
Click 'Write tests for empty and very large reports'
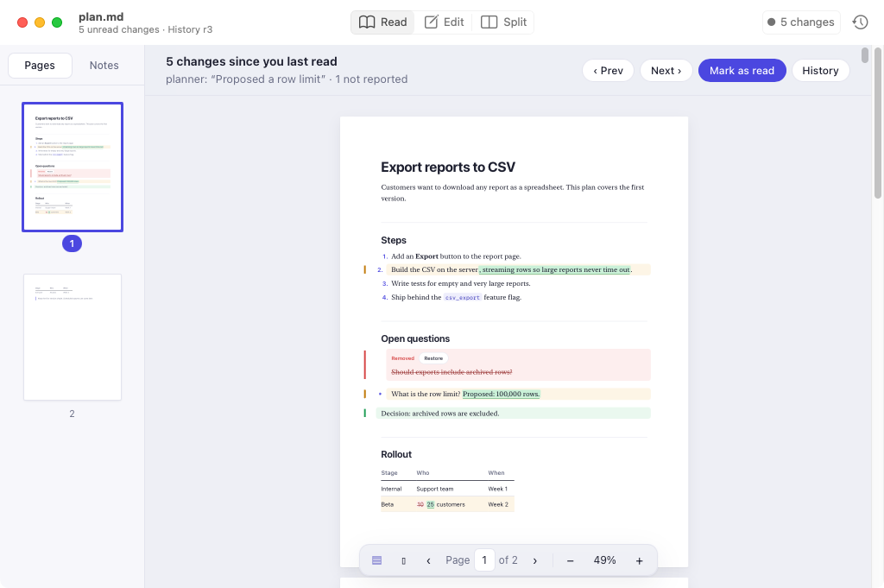461,283
